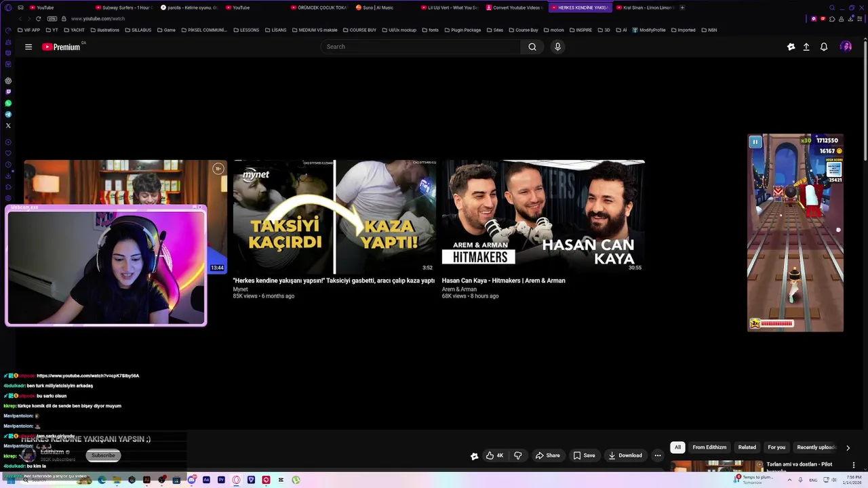Image resolution: width=868 pixels, height=488 pixels.
Task: Open the Hasan Can Kaya Hitmakers thumbnail
Action: (x=543, y=217)
